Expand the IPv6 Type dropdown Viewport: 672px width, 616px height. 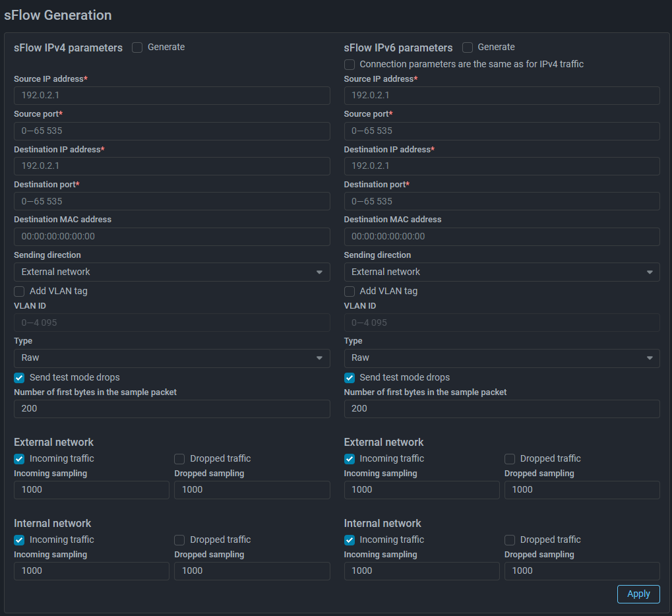click(x=501, y=358)
